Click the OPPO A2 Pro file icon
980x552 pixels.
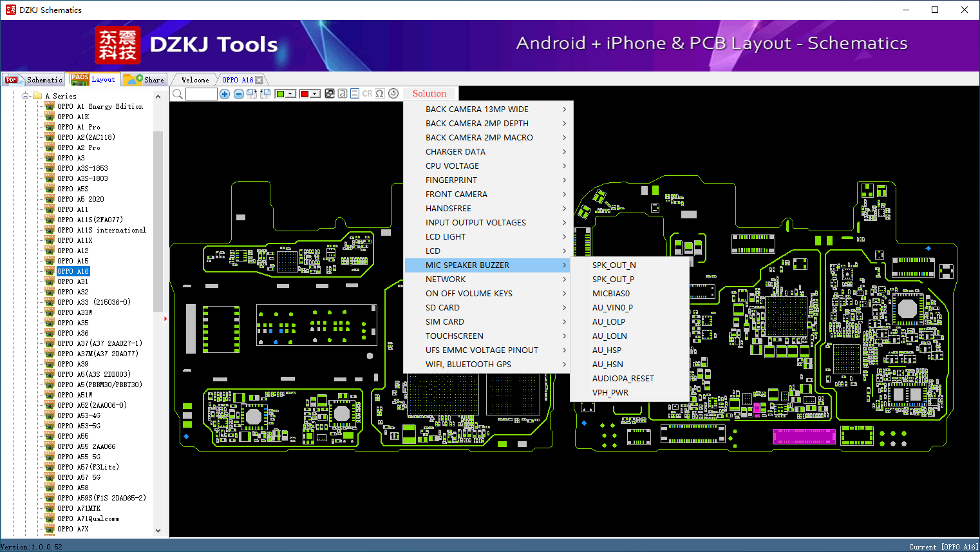click(50, 148)
